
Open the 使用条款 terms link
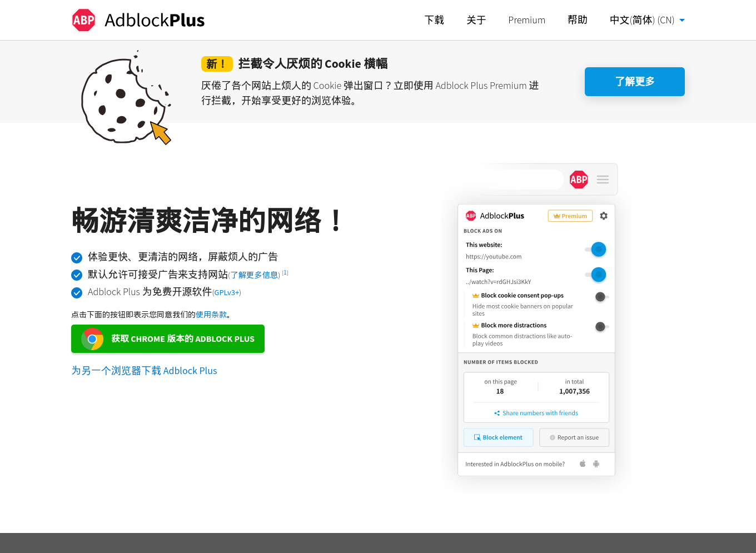click(211, 315)
